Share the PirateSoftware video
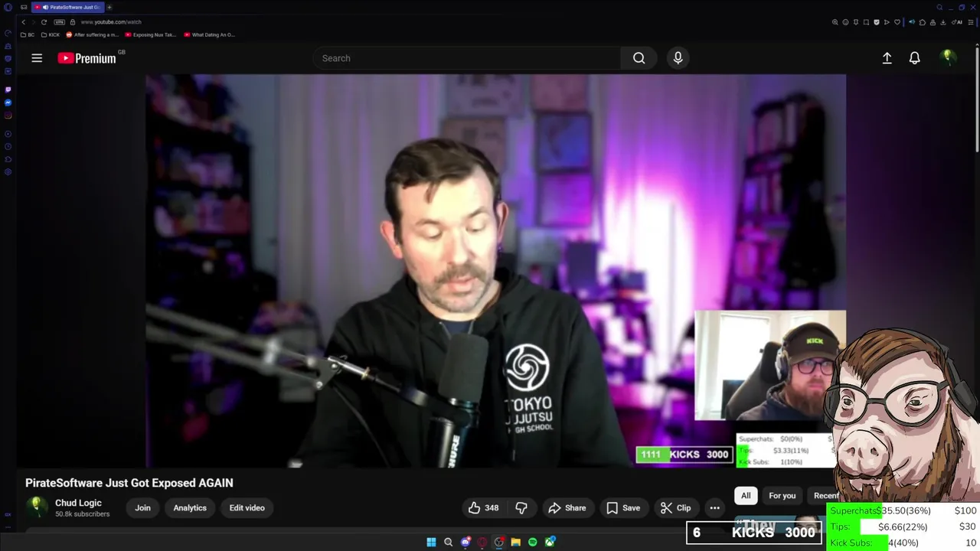This screenshot has width=980, height=551. (567, 508)
